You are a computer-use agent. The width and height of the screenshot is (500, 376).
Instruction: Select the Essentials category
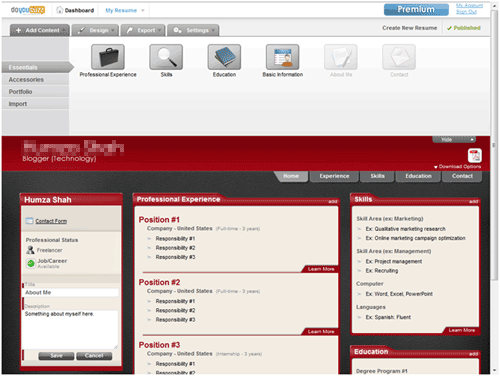[35, 67]
